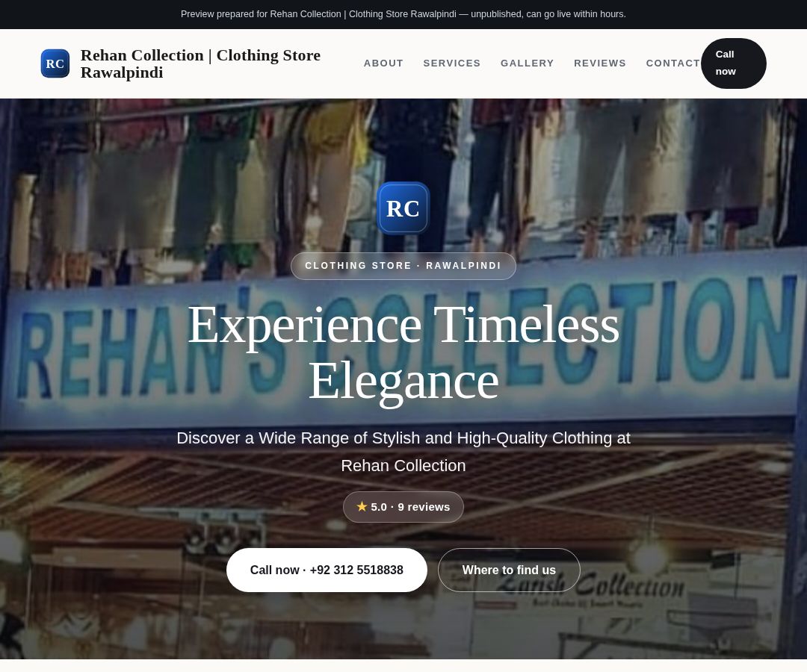The image size is (807, 672).
Task: Jump to Reviews from the navigation
Action: [x=600, y=63]
